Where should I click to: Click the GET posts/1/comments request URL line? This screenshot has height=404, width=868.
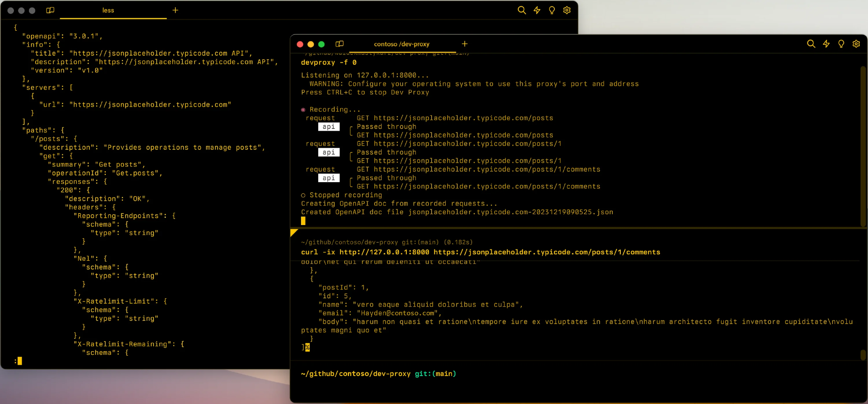(478, 169)
